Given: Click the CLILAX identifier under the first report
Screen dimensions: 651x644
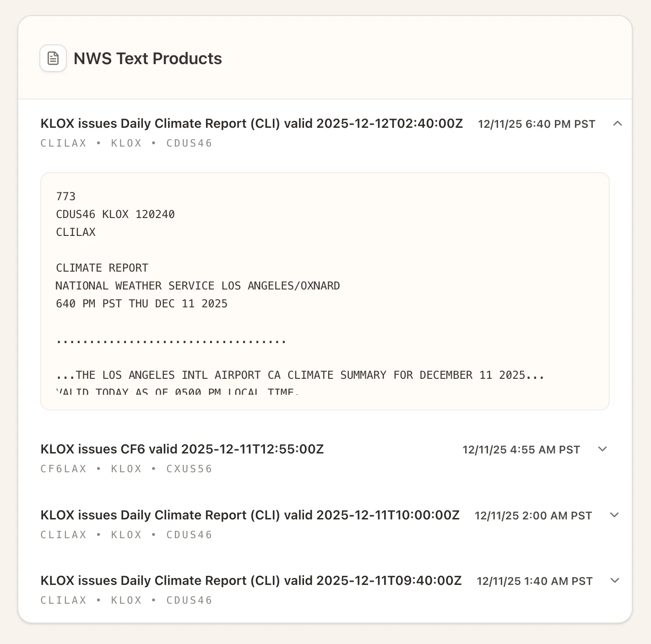Looking at the screenshot, I should coord(64,143).
